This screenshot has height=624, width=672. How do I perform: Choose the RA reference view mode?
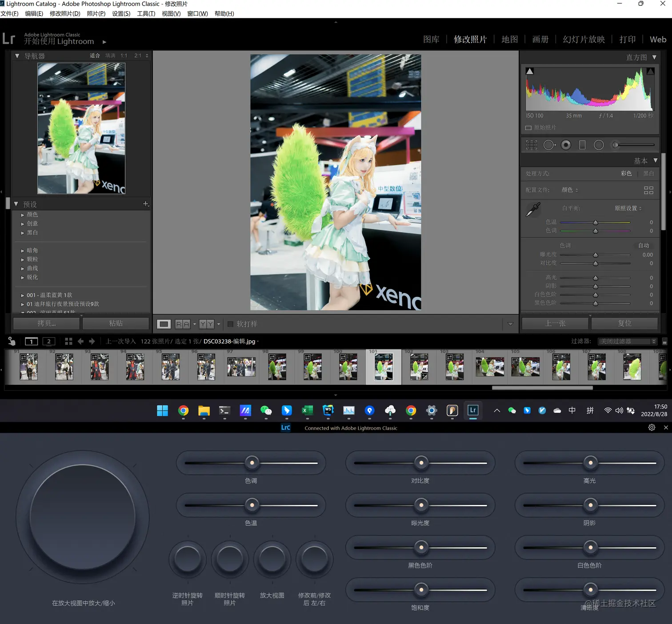point(182,324)
